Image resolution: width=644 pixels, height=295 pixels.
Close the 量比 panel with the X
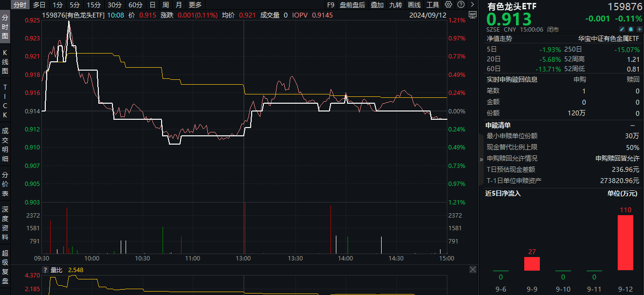[472, 269]
